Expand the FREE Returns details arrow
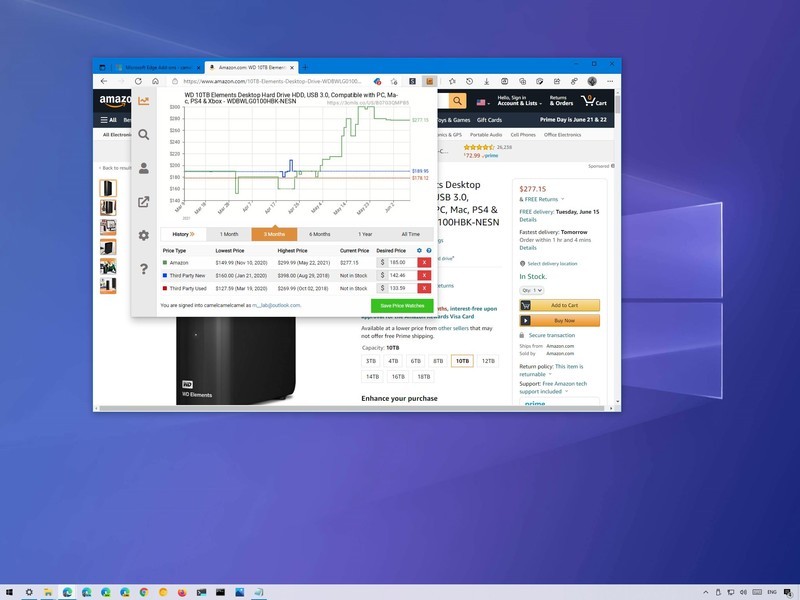 coord(563,199)
